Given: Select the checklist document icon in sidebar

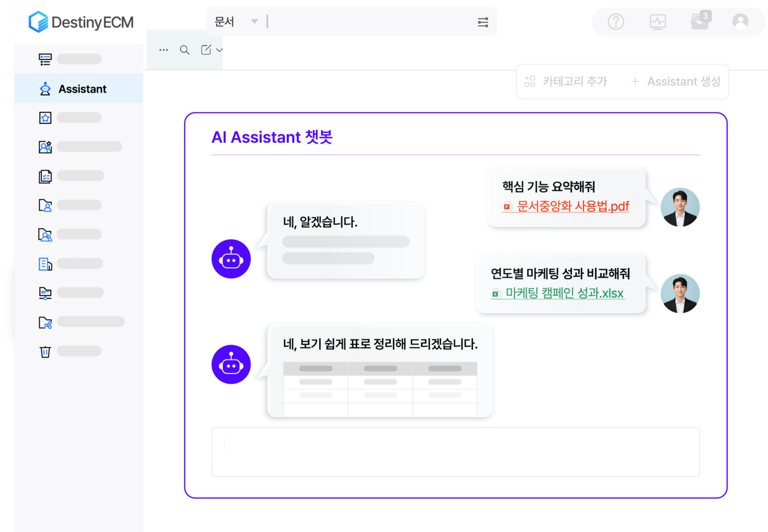Looking at the screenshot, I should [x=44, y=176].
